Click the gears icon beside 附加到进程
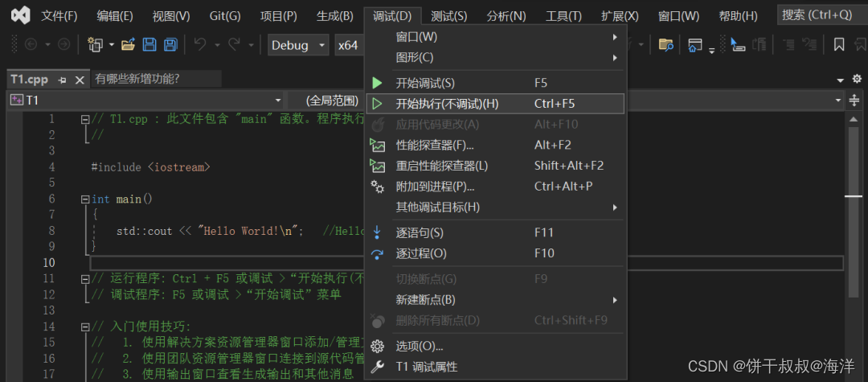 tap(377, 186)
